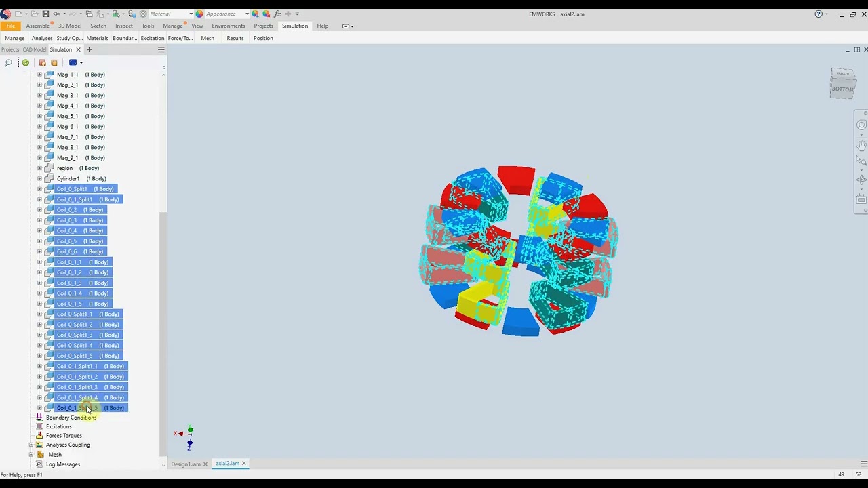Image resolution: width=868 pixels, height=488 pixels.
Task: Click the orange box icon beside green check
Action: click(x=42, y=62)
